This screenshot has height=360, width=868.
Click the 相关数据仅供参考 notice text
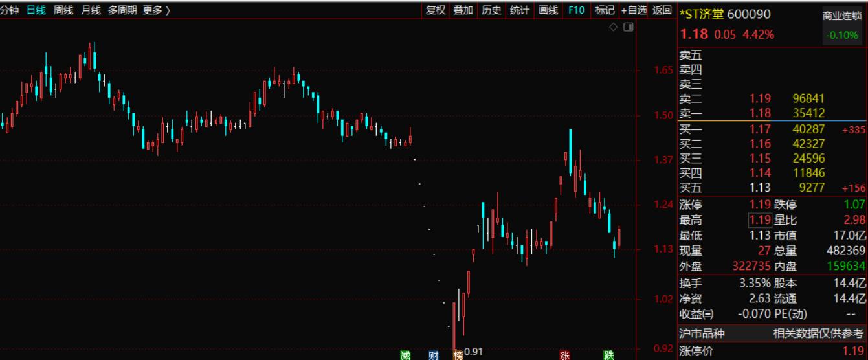tap(819, 334)
